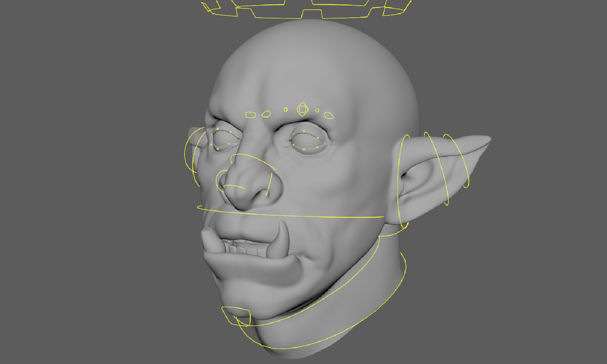Select the large nose bridge arc curve
The width and height of the screenshot is (607, 364).
pos(252,157)
